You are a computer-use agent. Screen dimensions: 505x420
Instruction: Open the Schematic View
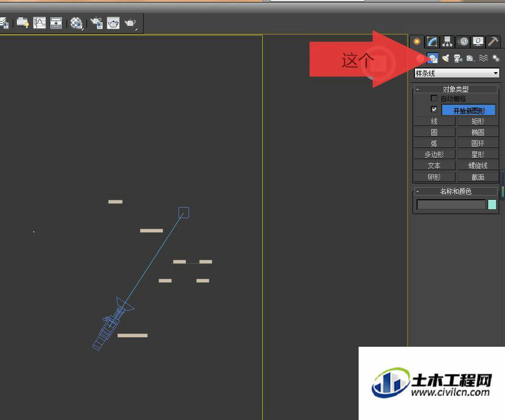pos(56,23)
